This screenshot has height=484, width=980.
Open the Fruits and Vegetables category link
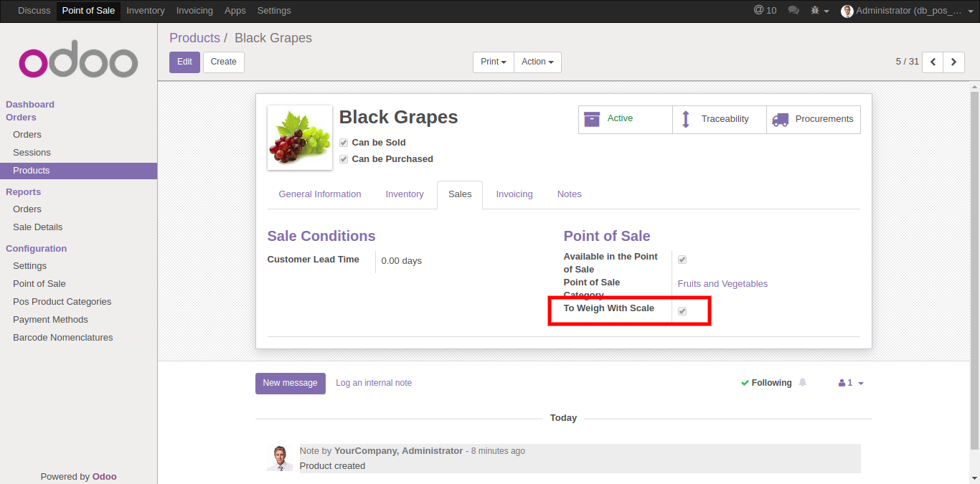(722, 284)
